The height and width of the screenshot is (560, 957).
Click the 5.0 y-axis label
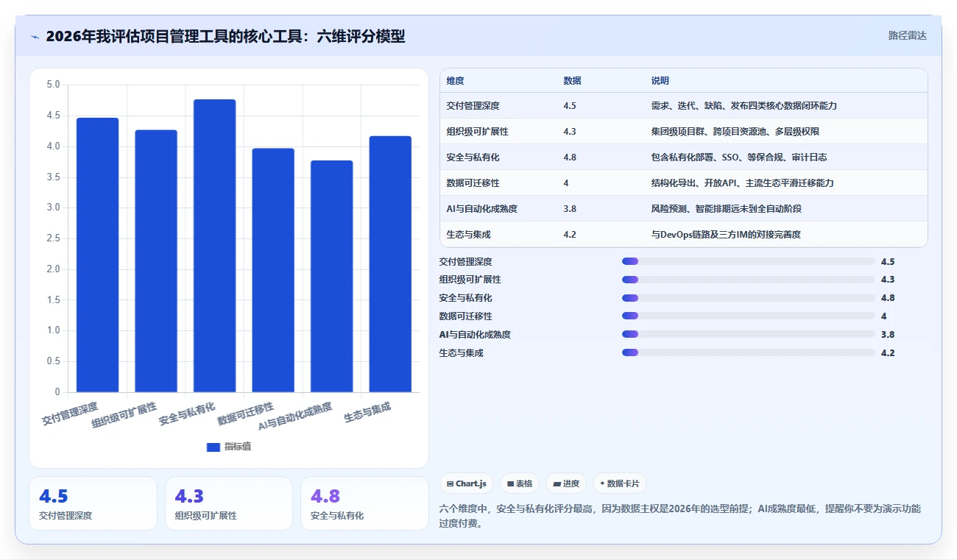pos(53,85)
